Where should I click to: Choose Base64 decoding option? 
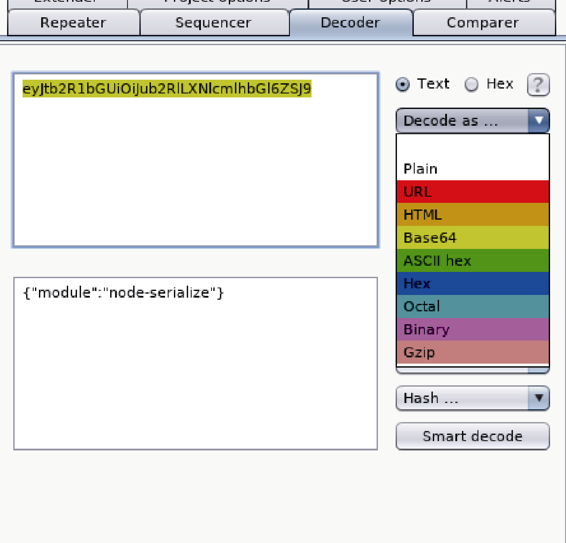click(x=473, y=238)
